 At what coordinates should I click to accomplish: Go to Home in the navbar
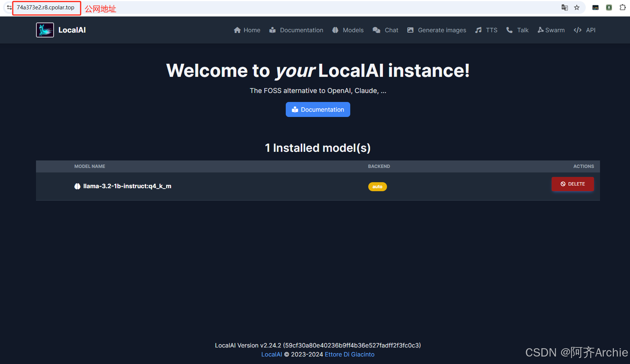247,30
